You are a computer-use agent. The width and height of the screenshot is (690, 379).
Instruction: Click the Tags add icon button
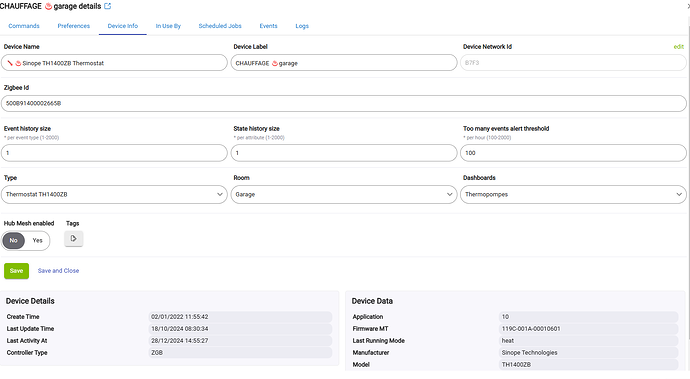pyautogui.click(x=73, y=239)
